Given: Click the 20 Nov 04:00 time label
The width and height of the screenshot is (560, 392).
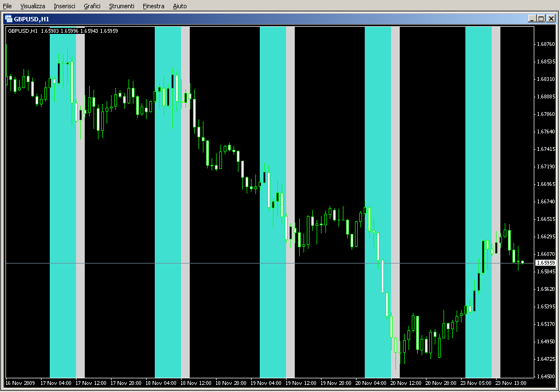Looking at the screenshot, I should click(371, 383).
